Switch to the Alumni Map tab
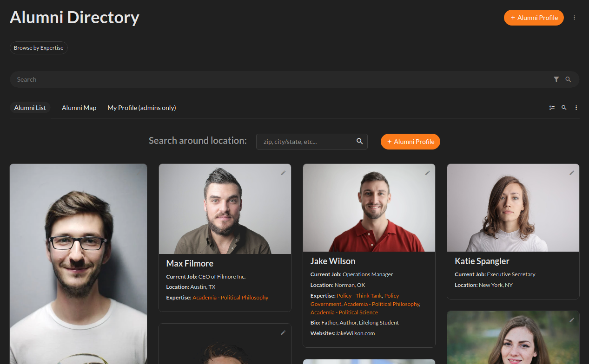 79,108
